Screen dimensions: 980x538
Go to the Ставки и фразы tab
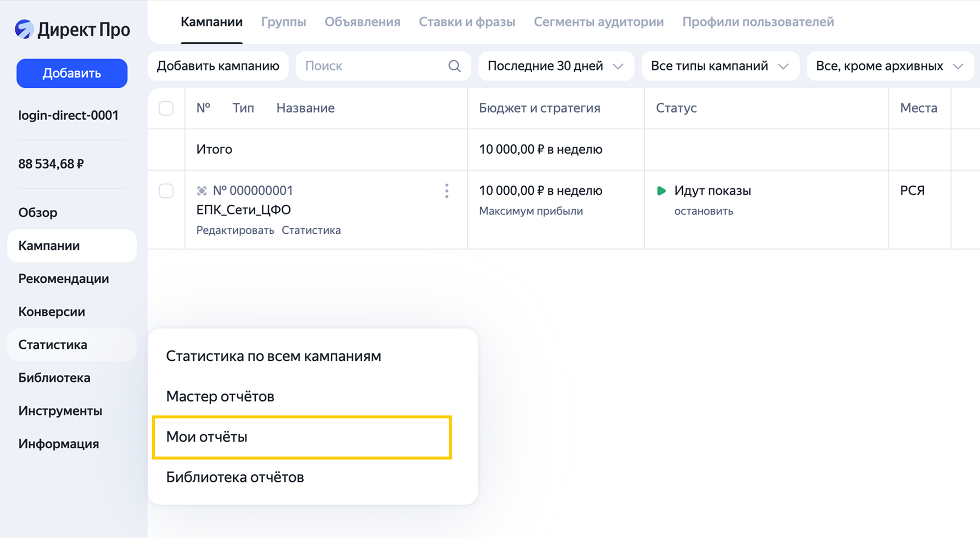(x=467, y=22)
